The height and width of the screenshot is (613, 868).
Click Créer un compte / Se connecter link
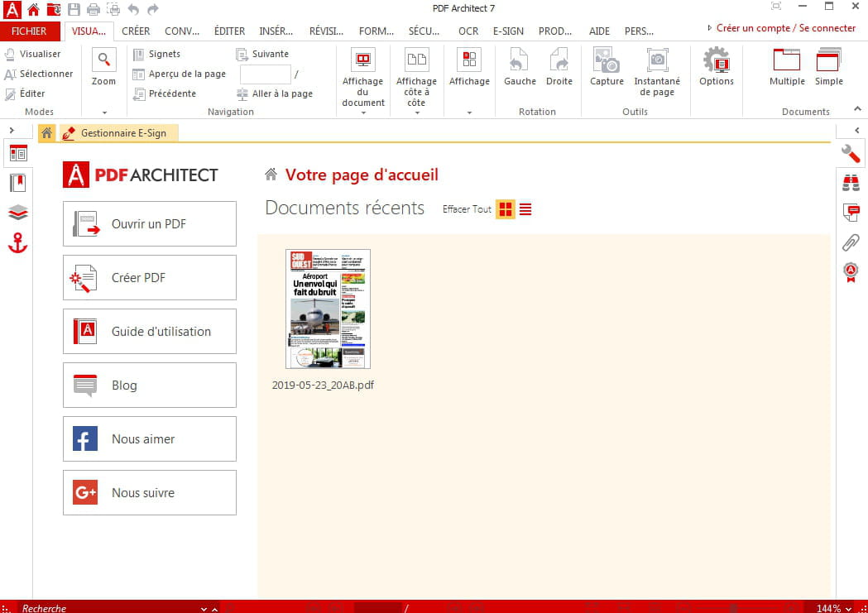(x=786, y=28)
